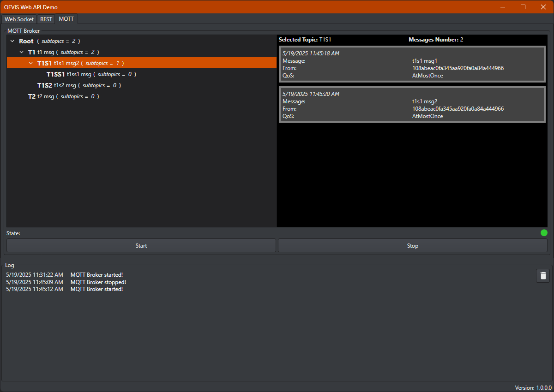The height and width of the screenshot is (392, 554).
Task: Maximize the OEVIS Web API Demo window
Action: [x=523, y=7]
